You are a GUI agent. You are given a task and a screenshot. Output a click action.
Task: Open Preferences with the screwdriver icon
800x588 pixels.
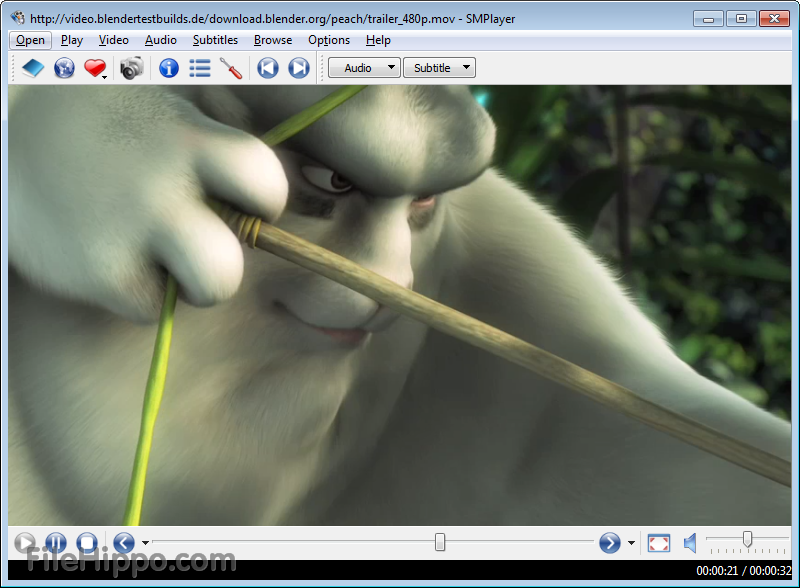(x=231, y=68)
